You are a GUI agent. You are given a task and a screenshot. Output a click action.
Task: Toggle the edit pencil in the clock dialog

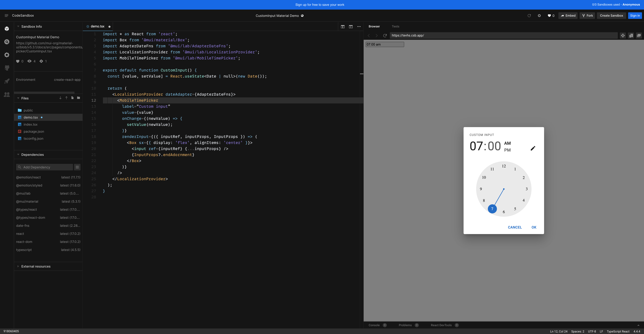533,148
